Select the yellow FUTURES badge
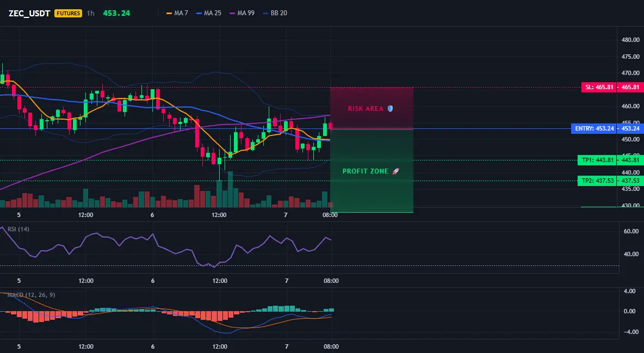Viewport: 644px width, 353px height. (68, 13)
